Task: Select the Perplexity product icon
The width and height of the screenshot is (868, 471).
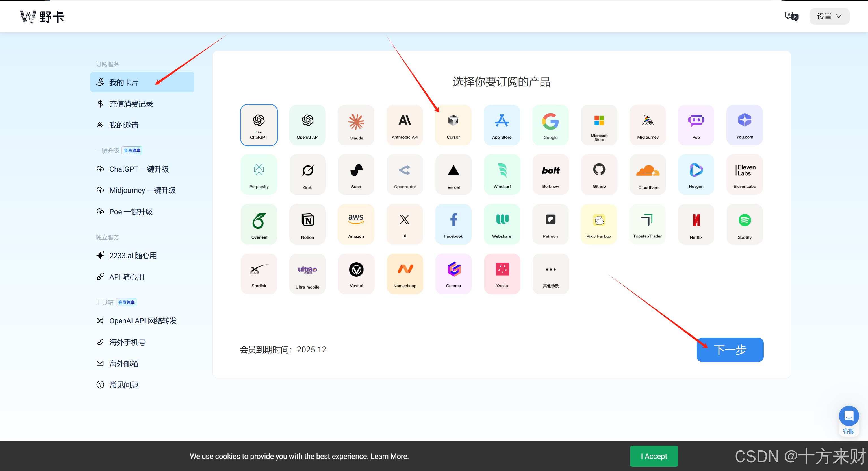Action: pyautogui.click(x=259, y=175)
